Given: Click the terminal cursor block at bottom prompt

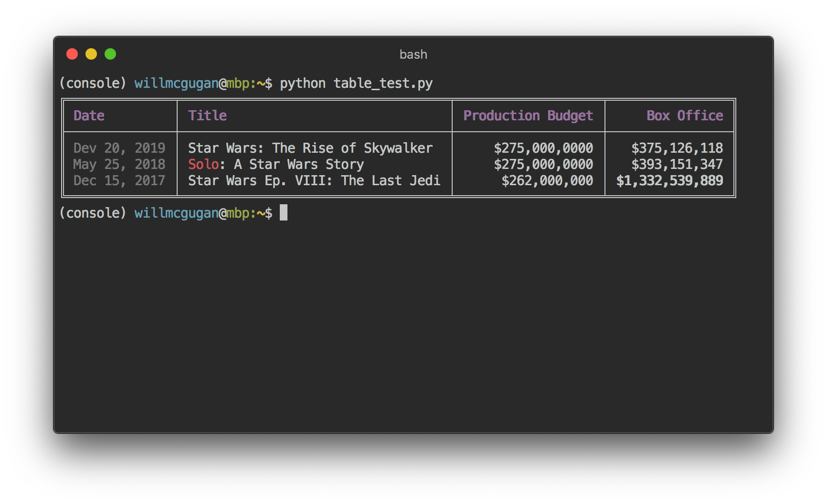Looking at the screenshot, I should [x=284, y=213].
